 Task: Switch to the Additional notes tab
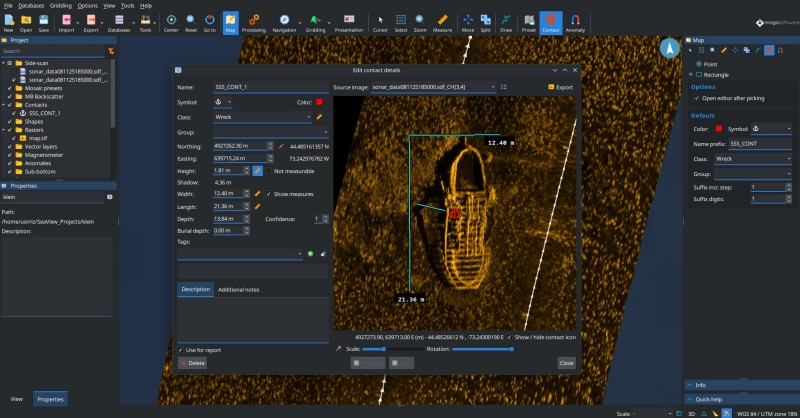point(238,289)
